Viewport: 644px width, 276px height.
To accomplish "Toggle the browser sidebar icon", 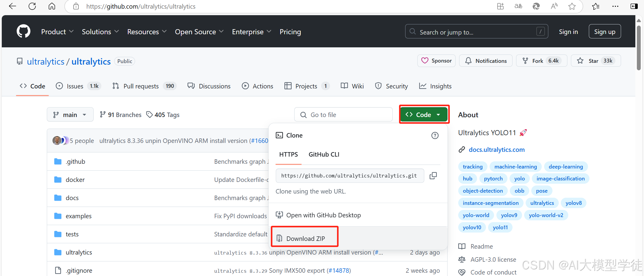I will [634, 6].
